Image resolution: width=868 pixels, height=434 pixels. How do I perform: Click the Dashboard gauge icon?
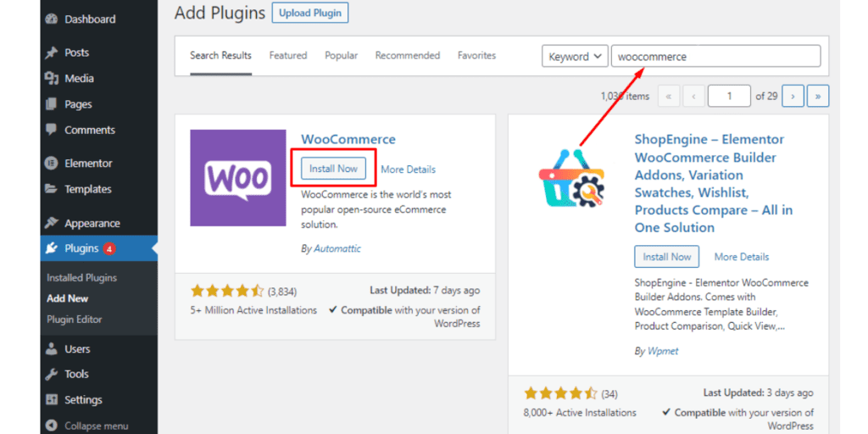[52, 19]
